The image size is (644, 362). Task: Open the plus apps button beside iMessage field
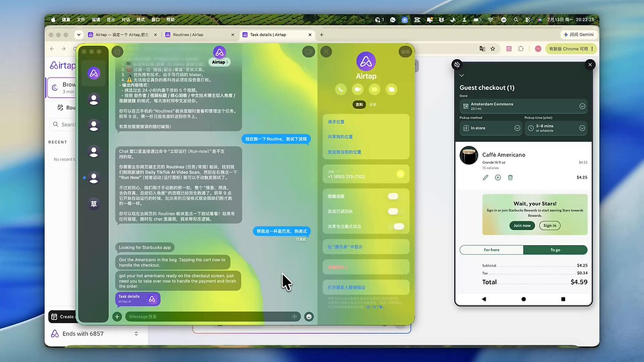tap(117, 317)
